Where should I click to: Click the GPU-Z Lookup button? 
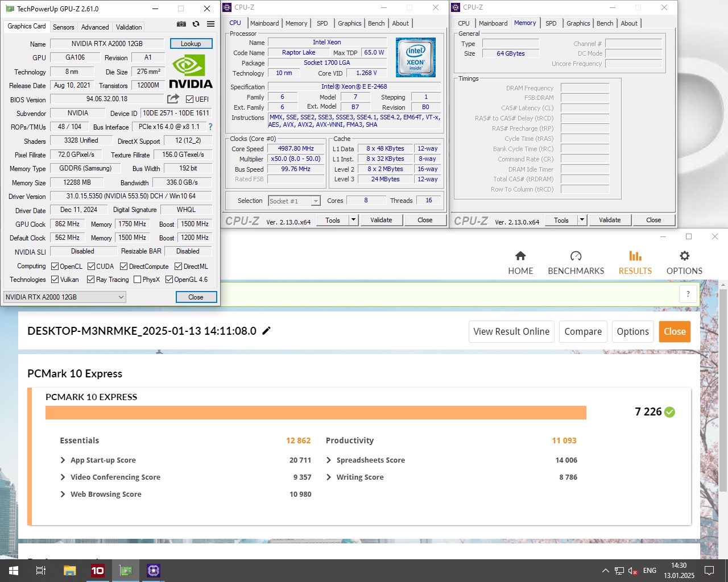[191, 44]
